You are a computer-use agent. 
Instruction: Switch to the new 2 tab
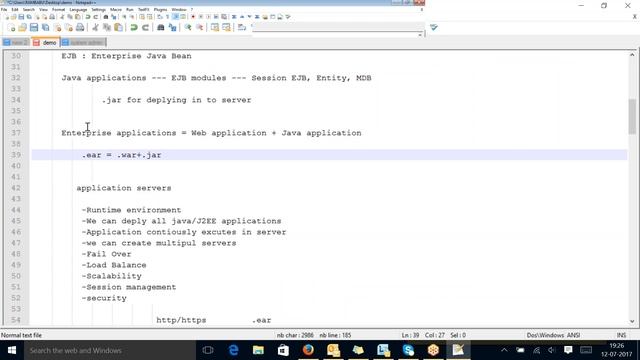coord(16,42)
